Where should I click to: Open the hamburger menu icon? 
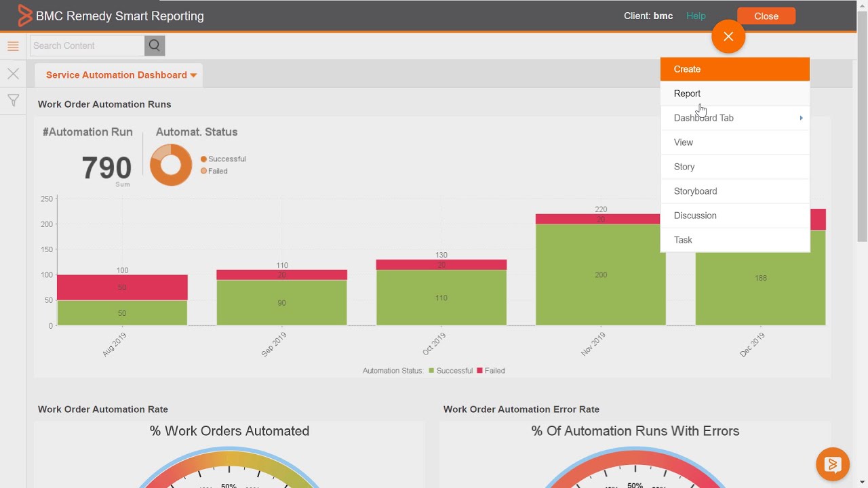[x=13, y=46]
